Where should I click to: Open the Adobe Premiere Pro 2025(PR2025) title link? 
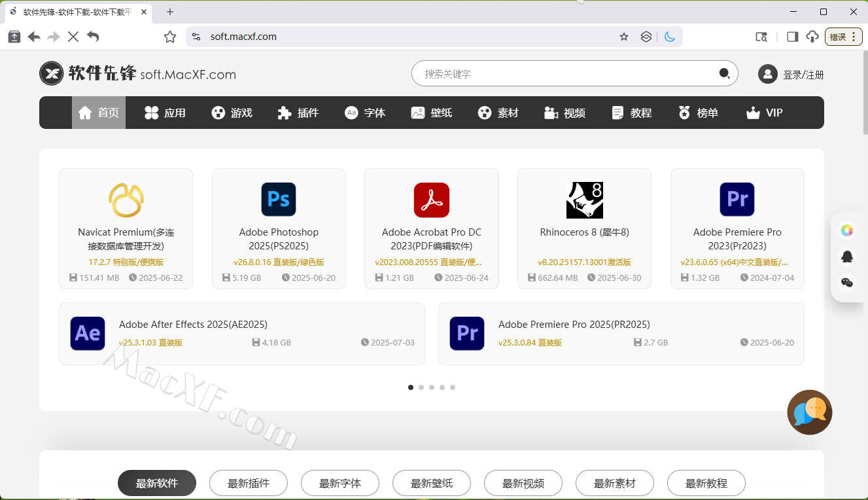[x=574, y=324]
